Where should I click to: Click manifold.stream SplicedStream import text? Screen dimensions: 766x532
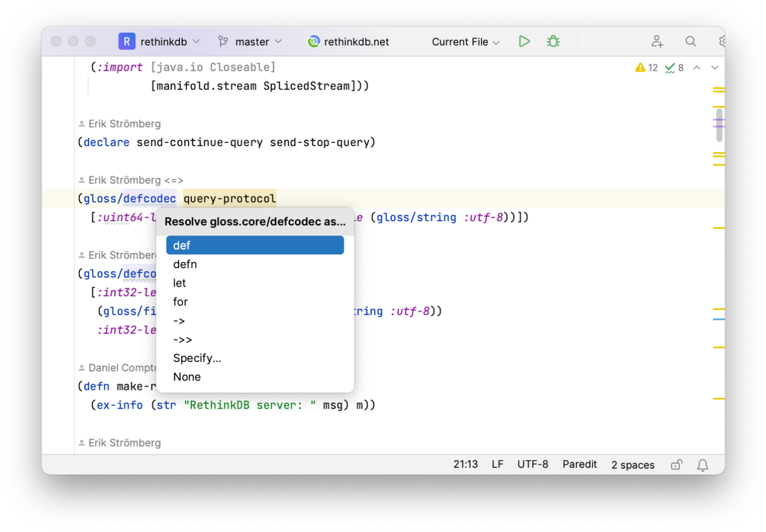point(253,86)
